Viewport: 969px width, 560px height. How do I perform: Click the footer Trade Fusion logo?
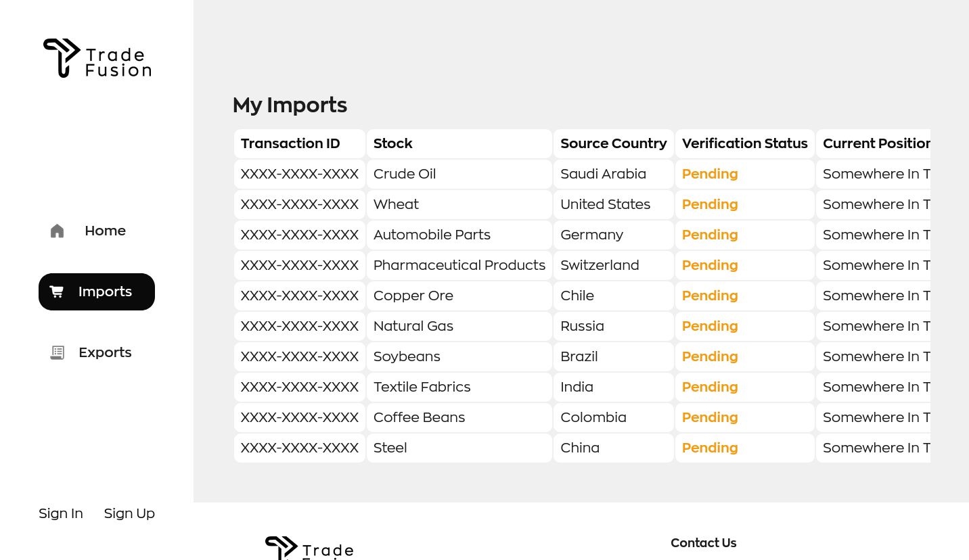(309, 548)
